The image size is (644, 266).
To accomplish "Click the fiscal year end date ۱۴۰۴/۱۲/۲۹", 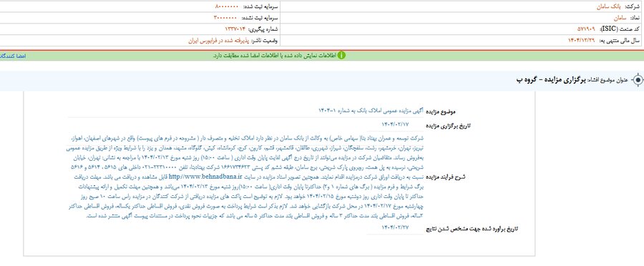I will (x=581, y=41).
